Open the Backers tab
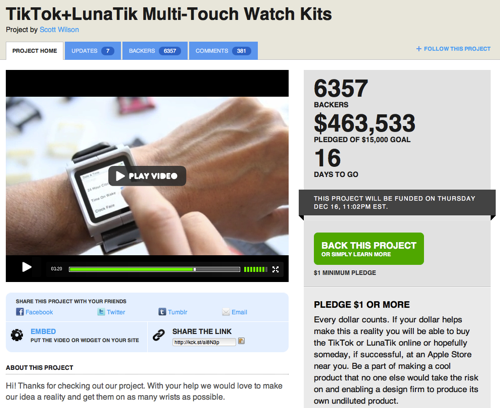This screenshot has height=408, width=500. (155, 51)
